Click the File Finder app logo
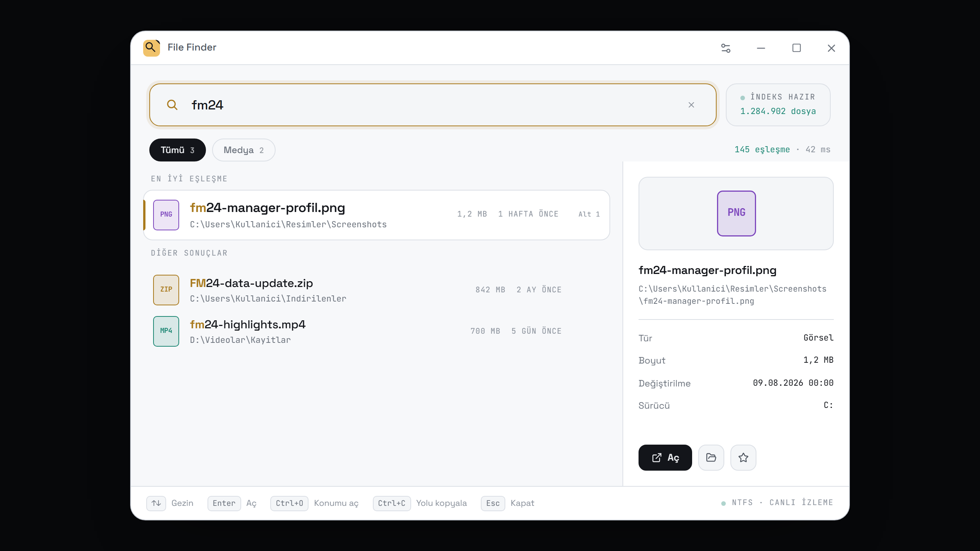Screen dimensions: 980x551 pyautogui.click(x=151, y=48)
